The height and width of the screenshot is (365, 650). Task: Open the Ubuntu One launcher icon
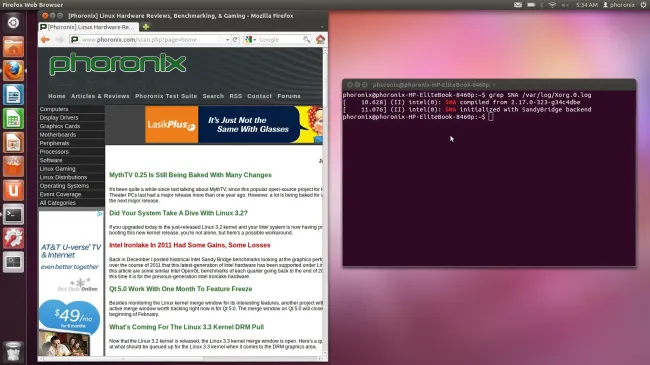pos(13,190)
